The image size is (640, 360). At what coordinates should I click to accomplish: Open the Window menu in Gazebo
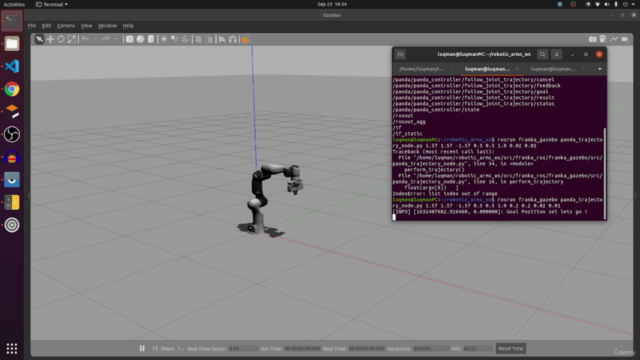click(107, 25)
